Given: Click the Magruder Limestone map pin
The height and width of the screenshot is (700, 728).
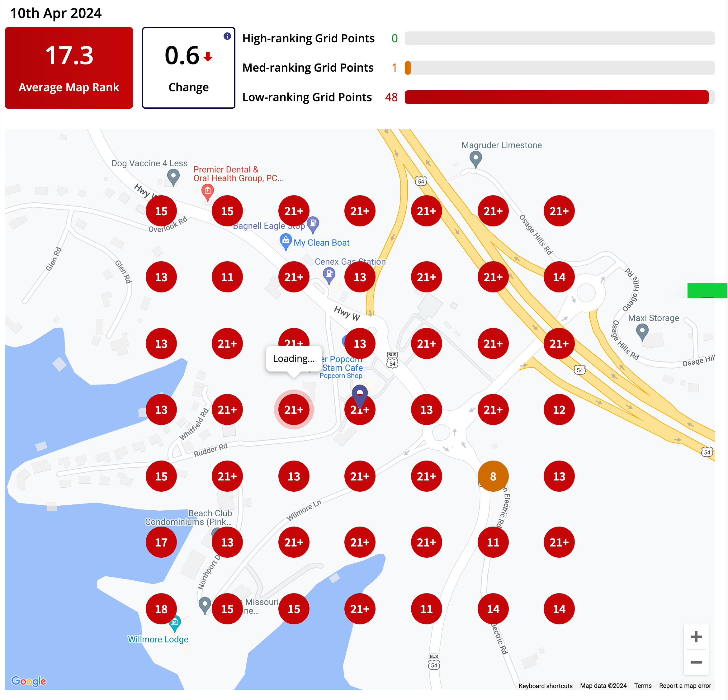Looking at the screenshot, I should 475,159.
